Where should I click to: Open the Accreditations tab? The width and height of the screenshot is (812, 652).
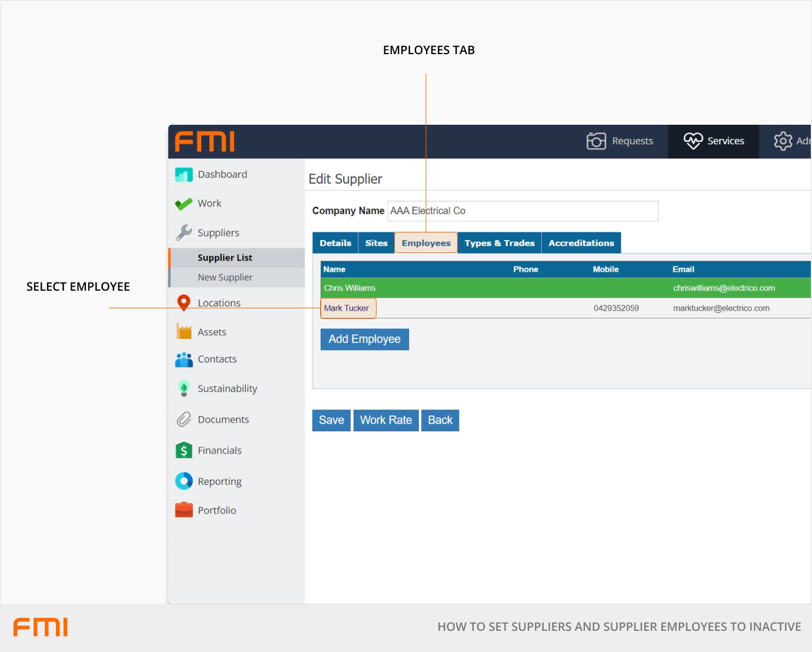tap(581, 243)
